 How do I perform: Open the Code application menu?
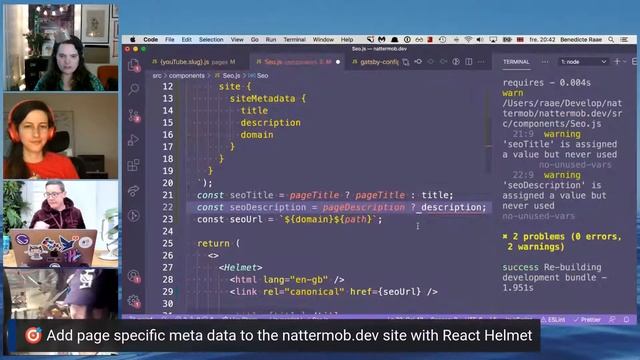click(x=151, y=40)
